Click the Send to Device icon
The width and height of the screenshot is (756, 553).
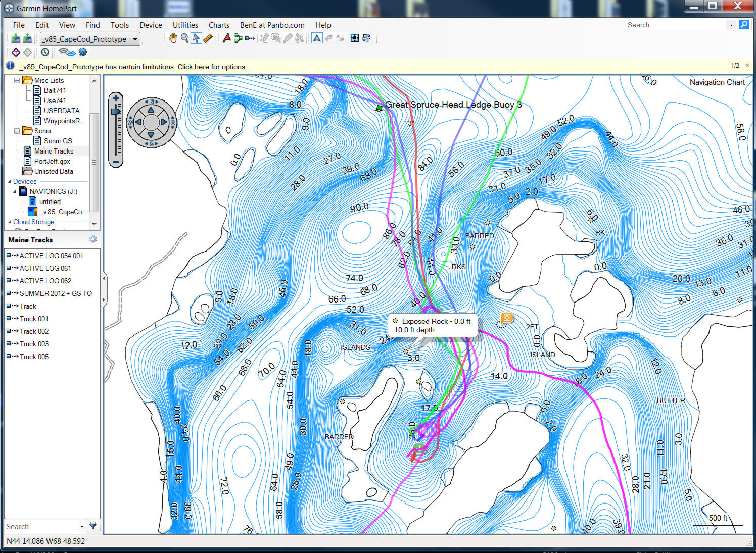pyautogui.click(x=16, y=38)
